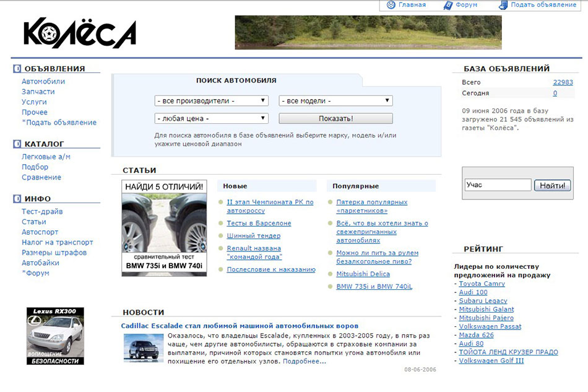The width and height of the screenshot is (588, 392).
Task: Expand the все модели dropdown
Action: 335,101
